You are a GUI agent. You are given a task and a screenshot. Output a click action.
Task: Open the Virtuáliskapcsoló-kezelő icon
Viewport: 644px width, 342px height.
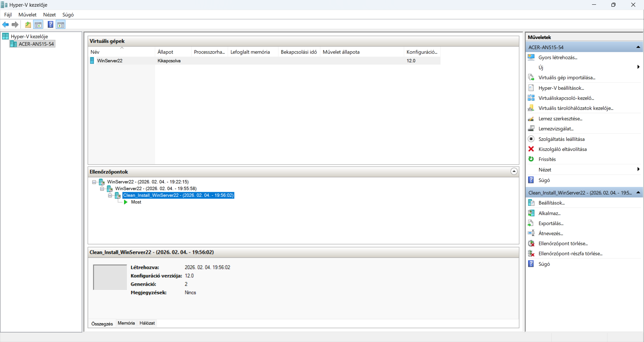(531, 98)
